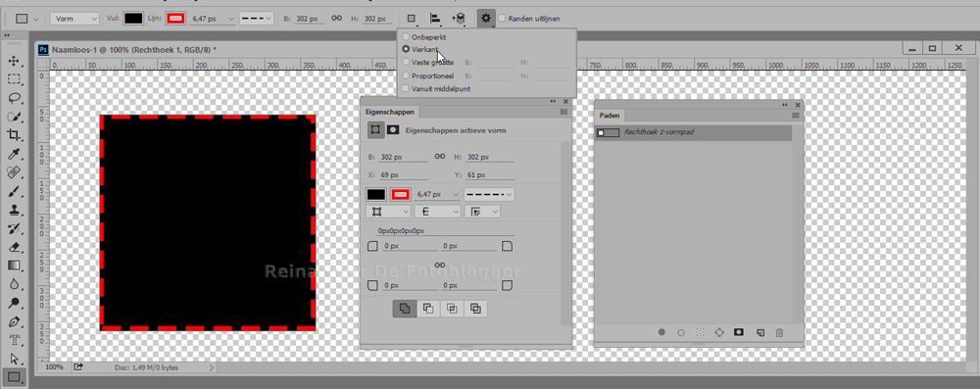Select the Proportioneel radio option
Image resolution: width=980 pixels, height=389 pixels.
(407, 75)
